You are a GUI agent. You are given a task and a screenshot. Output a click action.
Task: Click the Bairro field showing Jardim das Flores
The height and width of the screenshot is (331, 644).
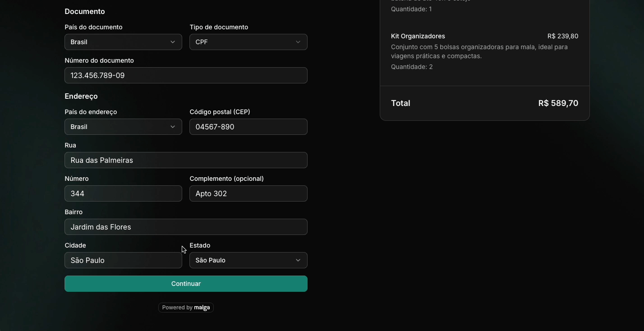[x=186, y=227]
